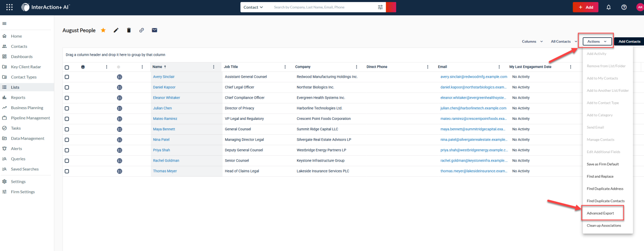644x251 pixels.
Task: Select Find Duplicate Address menu item
Action: pyautogui.click(x=605, y=188)
